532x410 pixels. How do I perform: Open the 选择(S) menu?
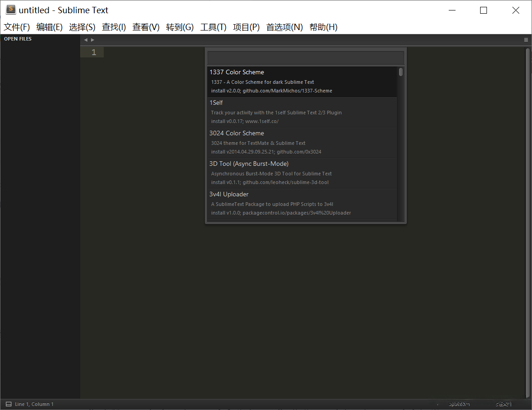(82, 27)
